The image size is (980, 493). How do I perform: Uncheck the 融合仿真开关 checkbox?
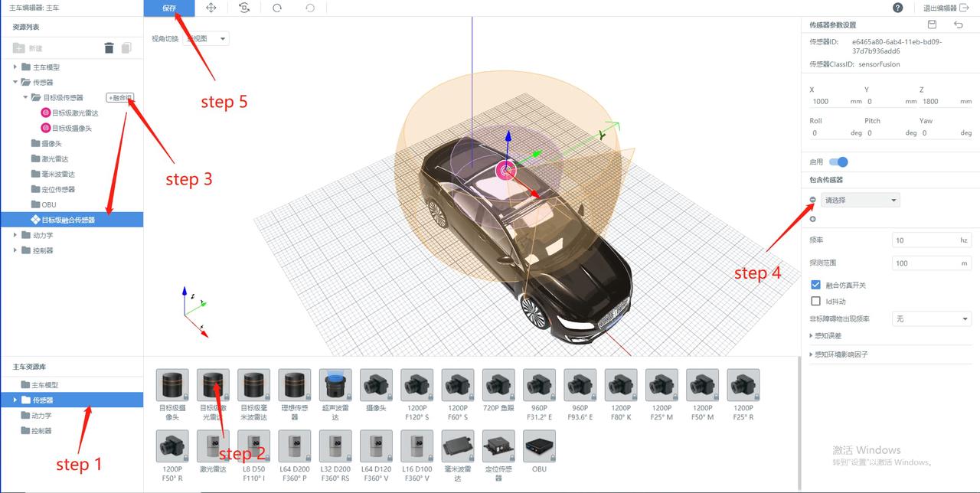pyautogui.click(x=815, y=285)
